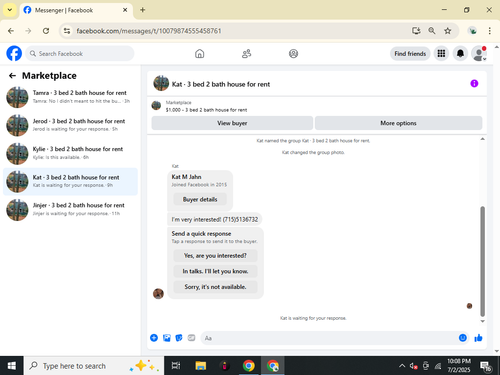
Task: Open Chrome from taskbar
Action: click(248, 366)
